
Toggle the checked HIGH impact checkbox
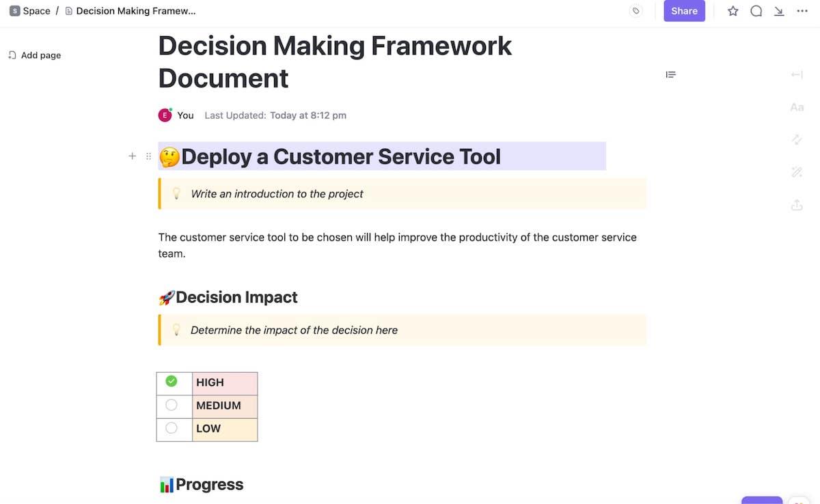pos(172,381)
